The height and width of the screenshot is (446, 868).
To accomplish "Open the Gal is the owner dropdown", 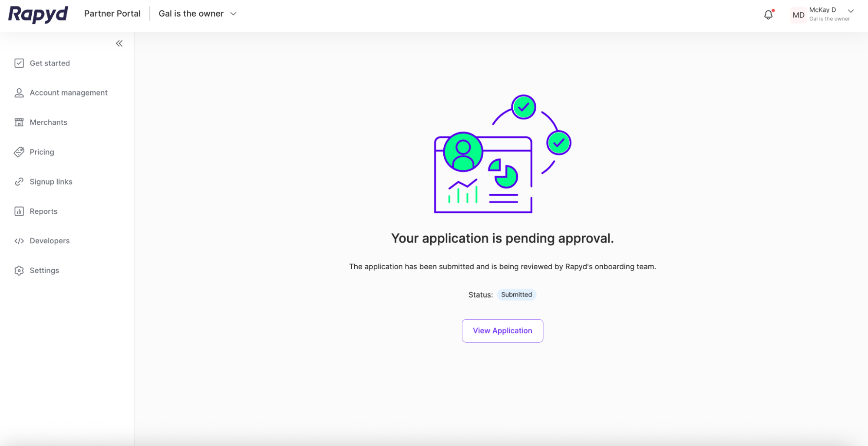I will pos(197,13).
